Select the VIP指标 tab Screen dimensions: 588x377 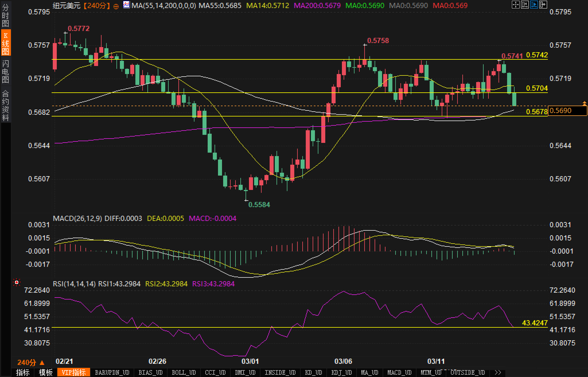(x=74, y=372)
